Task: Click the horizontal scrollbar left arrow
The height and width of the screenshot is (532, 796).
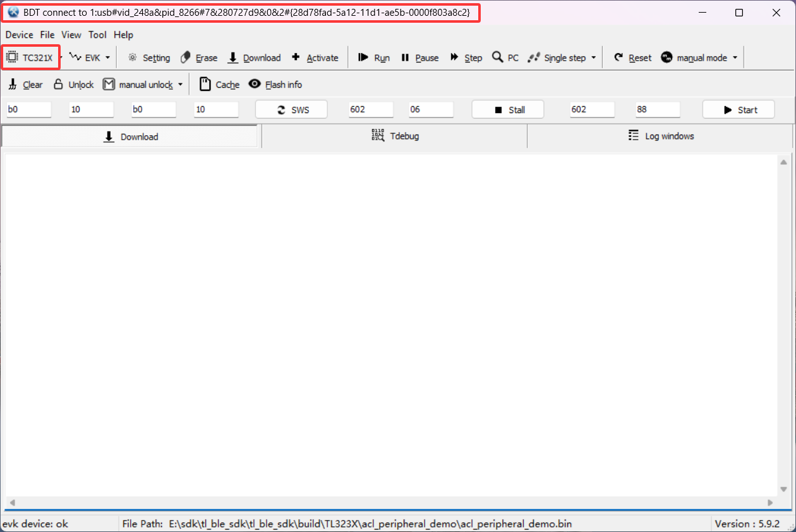Action: [x=11, y=503]
